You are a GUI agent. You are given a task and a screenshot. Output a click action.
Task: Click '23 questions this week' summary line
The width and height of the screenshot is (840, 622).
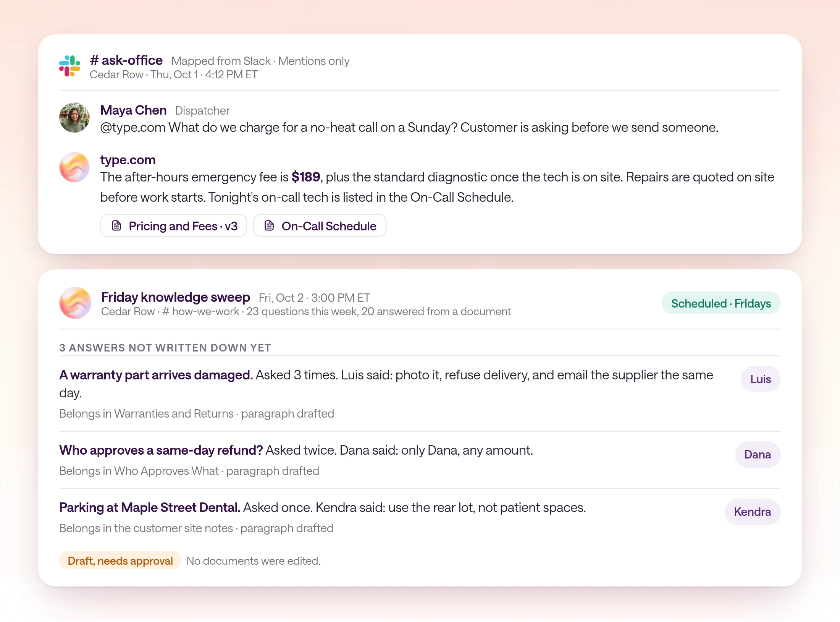tap(306, 311)
